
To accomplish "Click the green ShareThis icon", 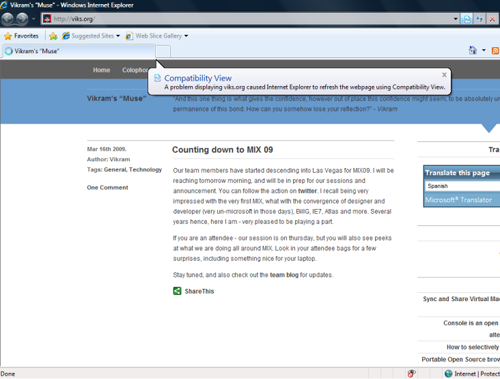I will 177,291.
